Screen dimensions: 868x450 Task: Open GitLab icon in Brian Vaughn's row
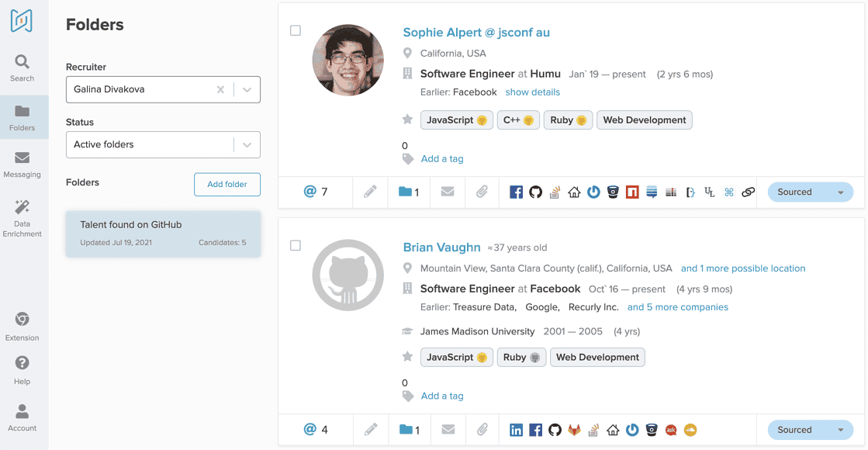coord(574,430)
